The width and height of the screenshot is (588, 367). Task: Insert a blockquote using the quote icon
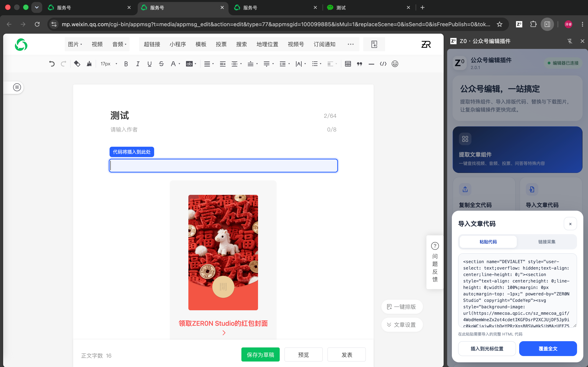(359, 64)
